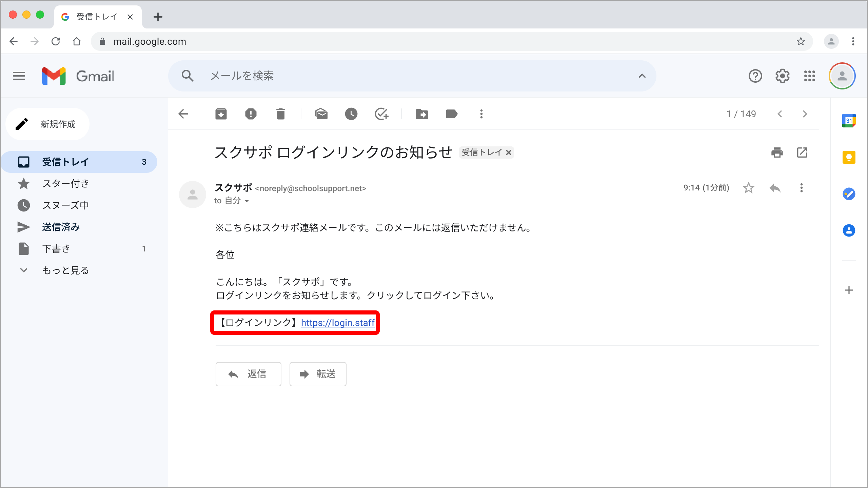Open Gmail support help icon

755,76
